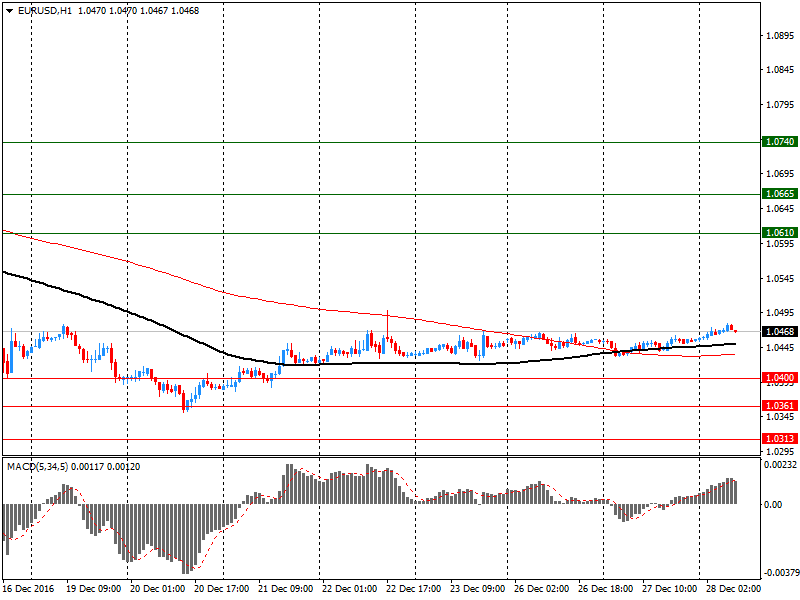Select the 1.0495 price scale value
The width and height of the screenshot is (800, 600).
pos(781,313)
